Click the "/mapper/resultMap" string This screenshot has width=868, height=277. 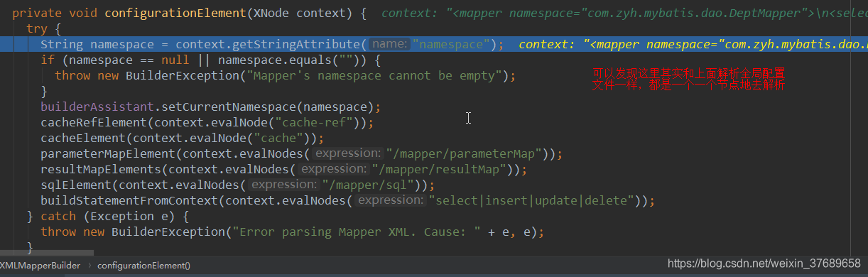coord(439,169)
